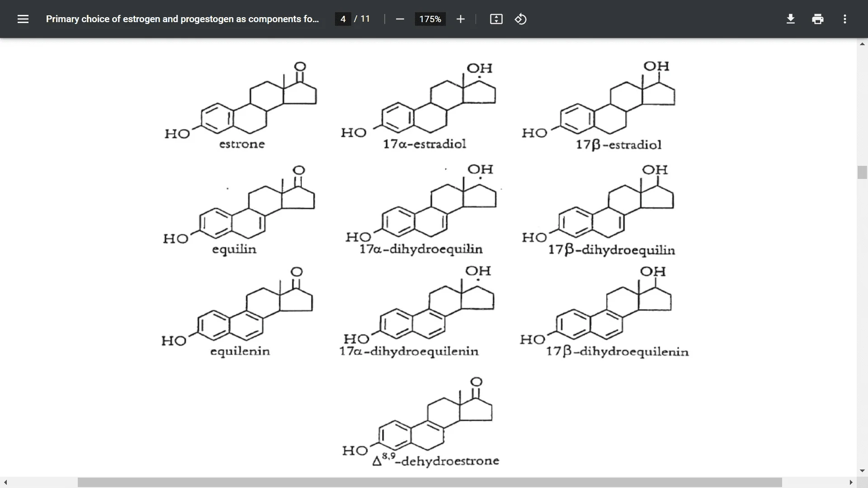
Task: Click the horizontal scrollbar thumb
Action: point(429,483)
